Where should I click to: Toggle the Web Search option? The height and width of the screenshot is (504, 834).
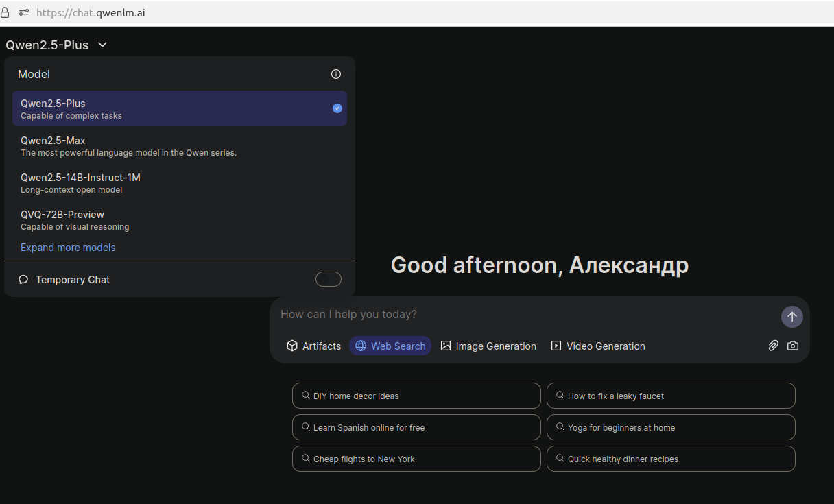point(390,346)
